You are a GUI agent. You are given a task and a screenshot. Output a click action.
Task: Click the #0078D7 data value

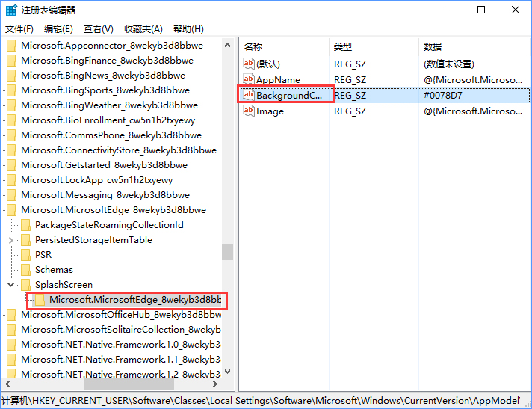point(443,96)
